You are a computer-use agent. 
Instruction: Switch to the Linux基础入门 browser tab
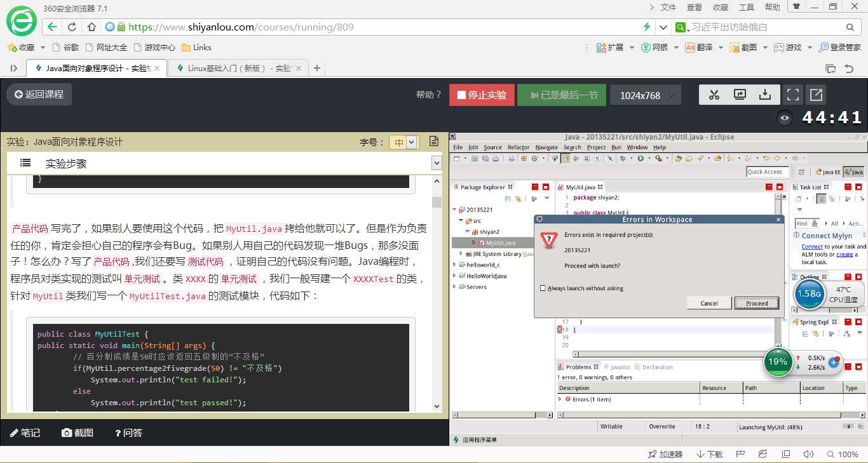[239, 68]
